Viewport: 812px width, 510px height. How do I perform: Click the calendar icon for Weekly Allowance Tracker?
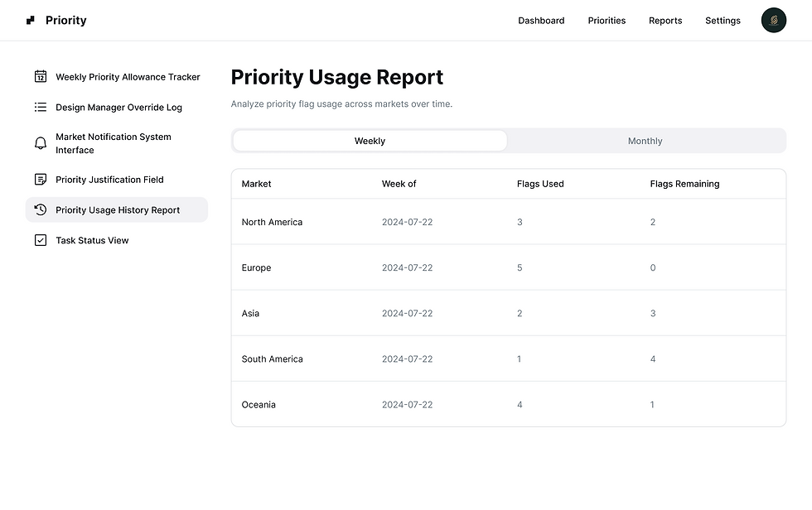point(41,77)
